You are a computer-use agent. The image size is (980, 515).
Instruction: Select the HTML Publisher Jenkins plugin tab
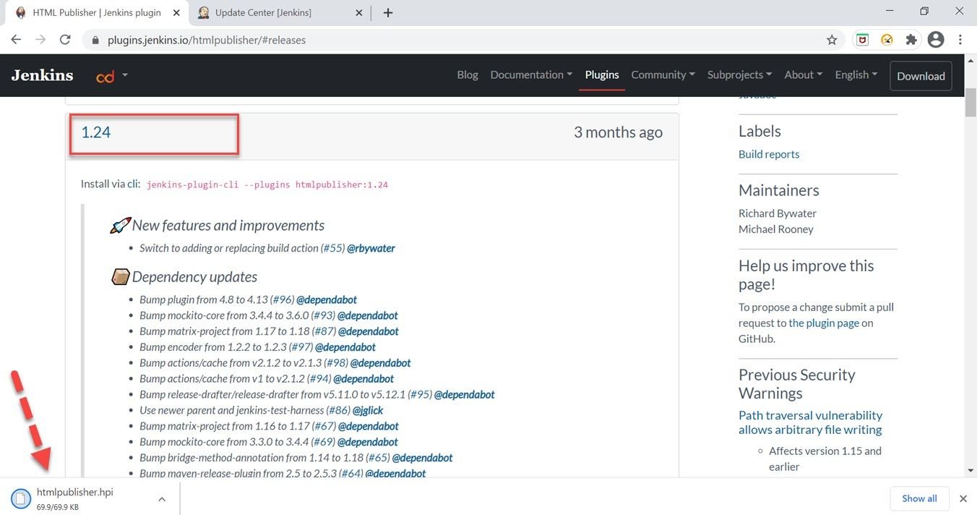(98, 12)
